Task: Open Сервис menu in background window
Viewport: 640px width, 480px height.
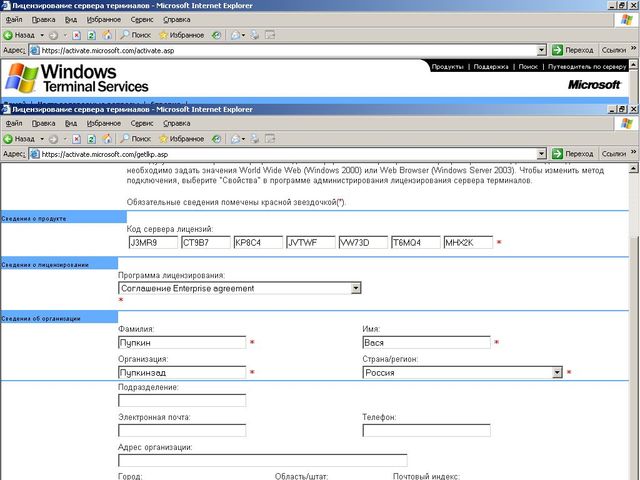Action: tap(142, 20)
